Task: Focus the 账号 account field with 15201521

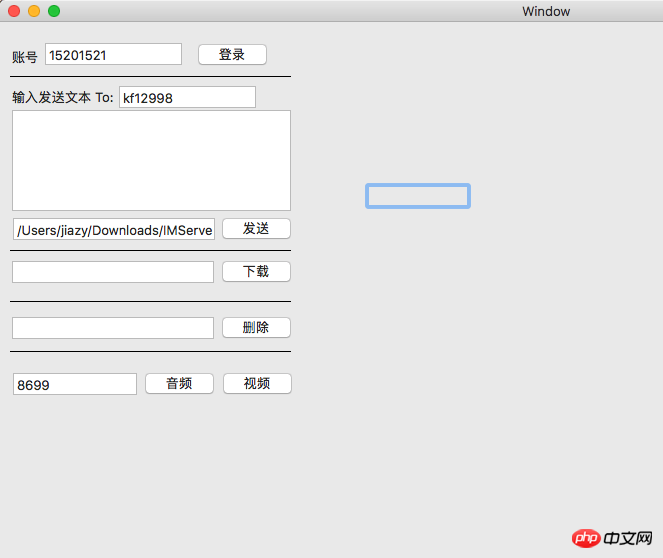Action: 113,54
